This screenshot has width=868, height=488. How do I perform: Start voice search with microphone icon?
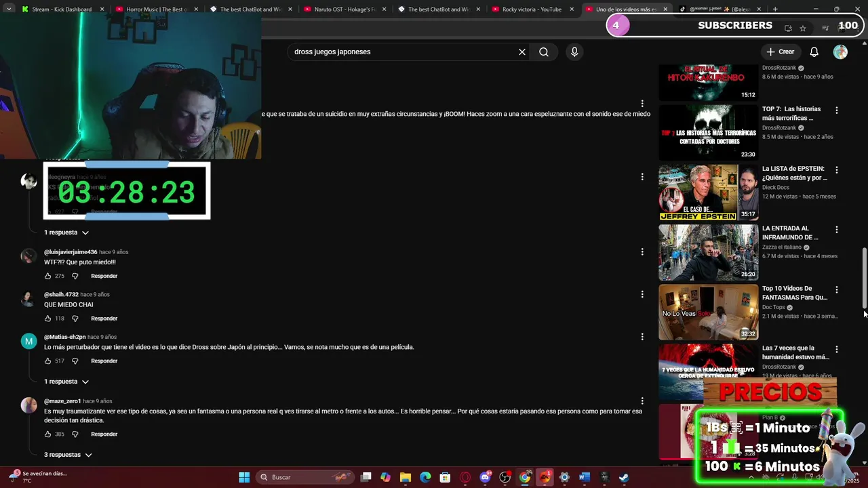click(574, 52)
